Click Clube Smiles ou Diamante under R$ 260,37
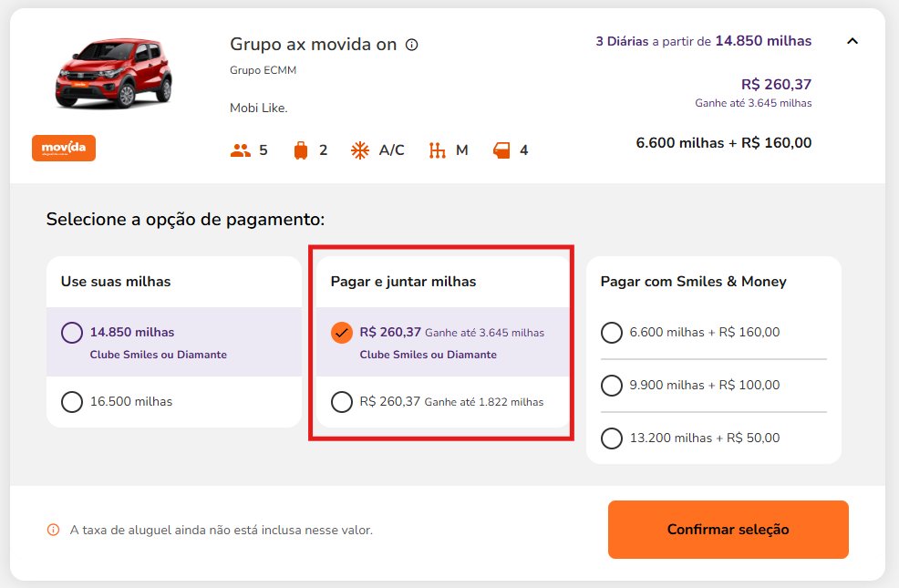 (x=429, y=355)
